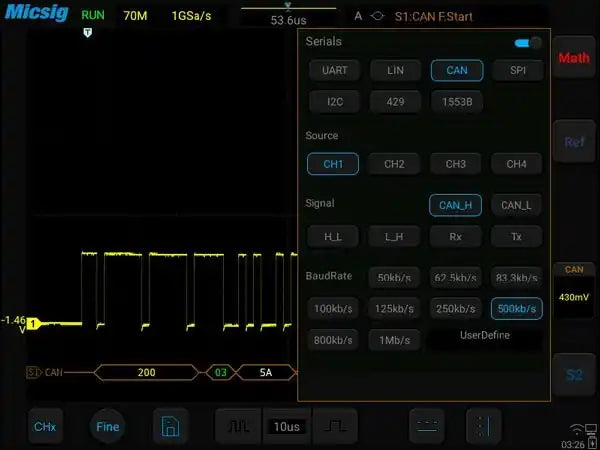Screen dimensions: 600x450
Task: Switch to the S2 serial tab
Action: [x=574, y=375]
